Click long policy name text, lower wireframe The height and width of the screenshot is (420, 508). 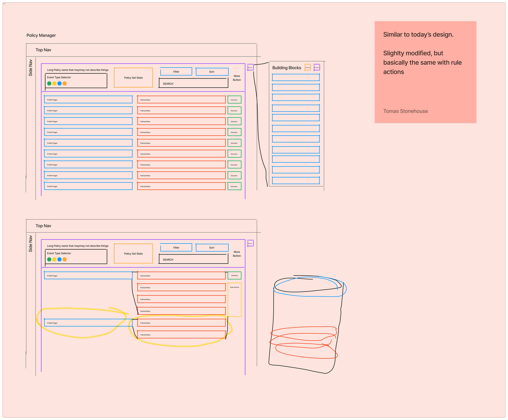pyautogui.click(x=78, y=246)
